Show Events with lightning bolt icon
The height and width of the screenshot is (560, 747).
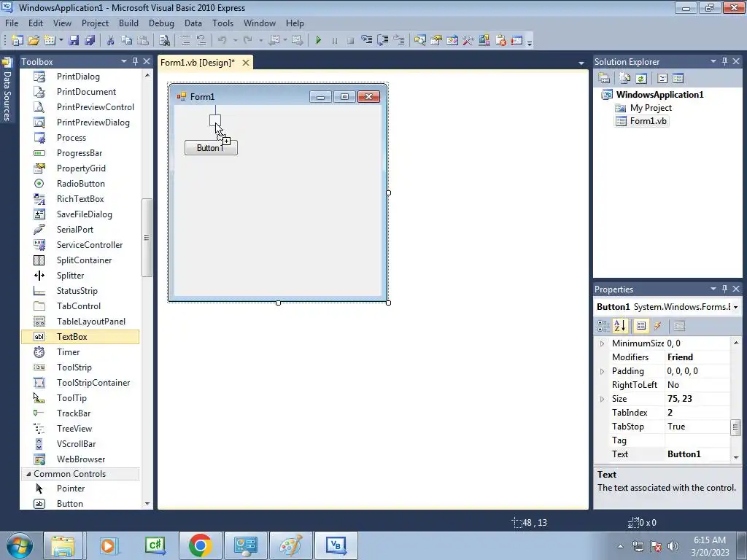click(x=657, y=326)
